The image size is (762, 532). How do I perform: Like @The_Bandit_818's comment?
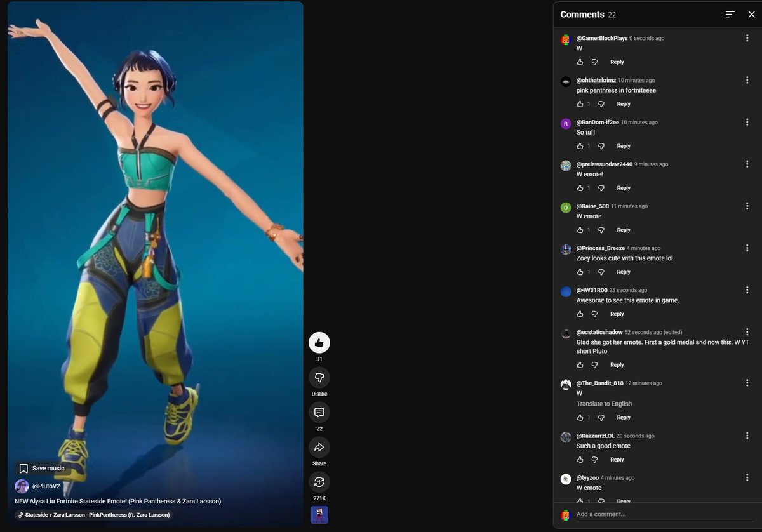(580, 418)
